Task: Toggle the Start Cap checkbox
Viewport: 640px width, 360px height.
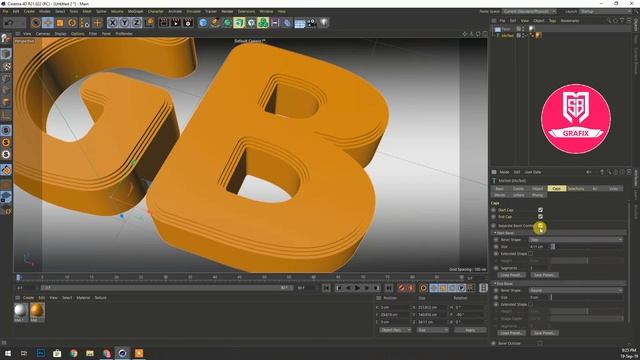Action: pos(540,210)
